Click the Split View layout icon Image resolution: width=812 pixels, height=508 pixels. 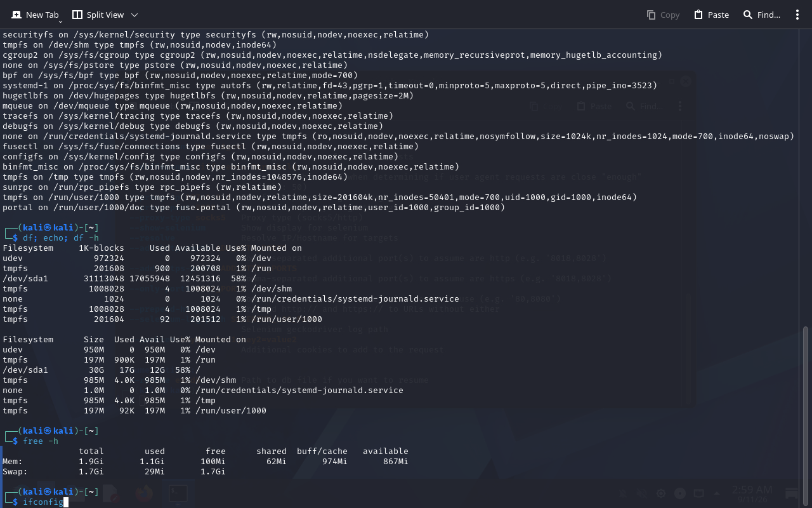pos(77,15)
